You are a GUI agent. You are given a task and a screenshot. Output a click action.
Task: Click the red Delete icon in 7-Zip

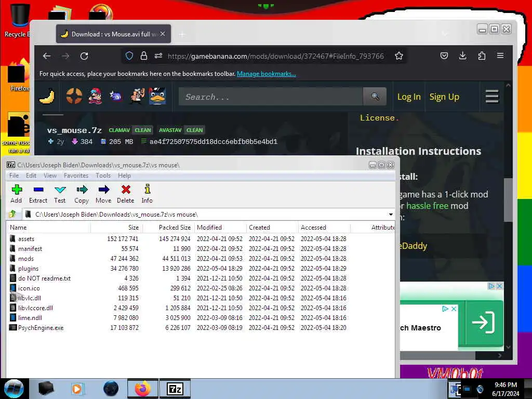coord(126,189)
